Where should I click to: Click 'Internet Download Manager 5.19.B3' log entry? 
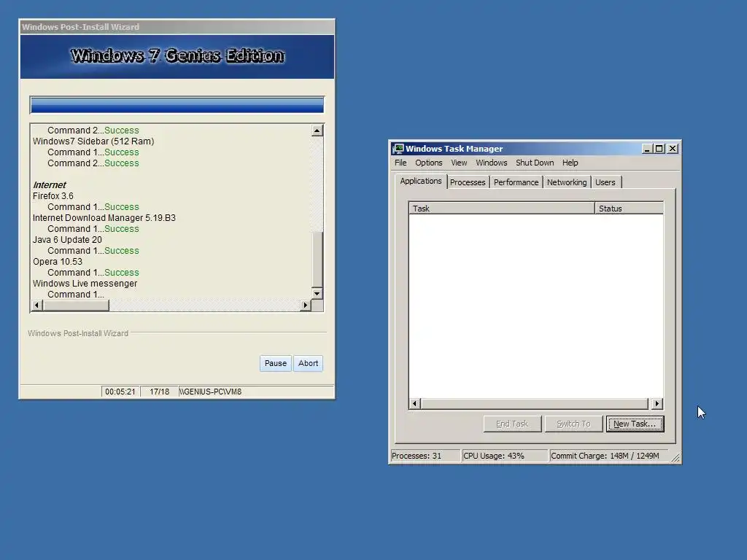104,217
